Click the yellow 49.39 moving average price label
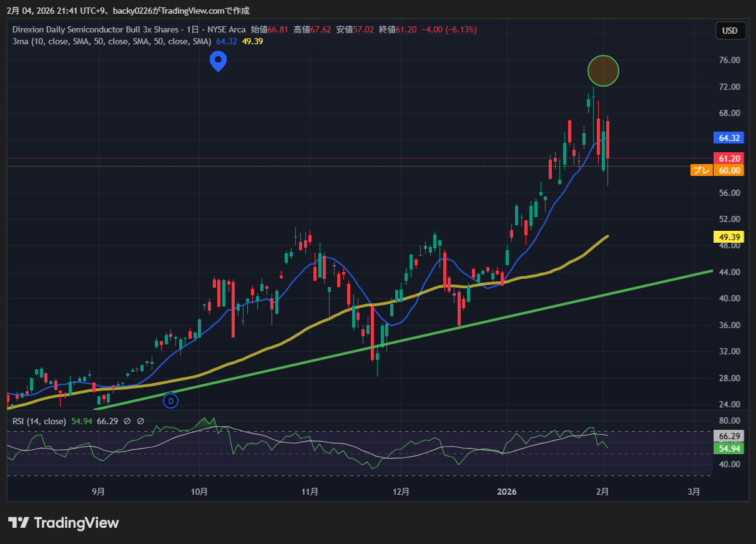Screen dimensions: 756x544 pos(729,237)
